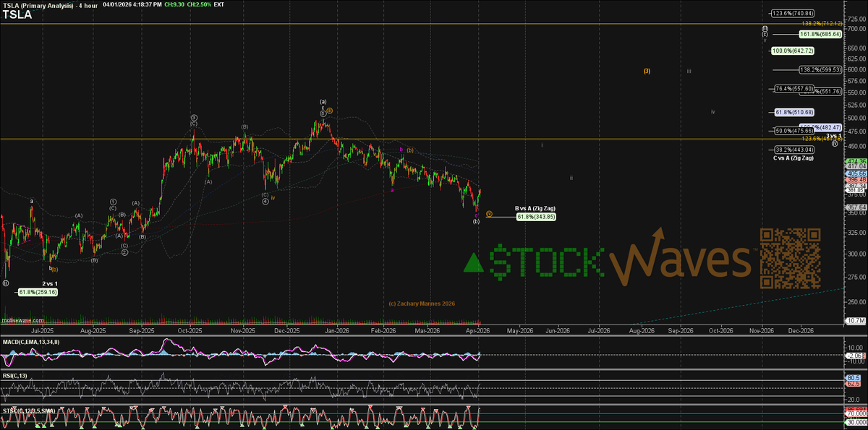Select the 161.8%(685.64) green Fibonacci label
This screenshot has width=868, height=430.
click(x=820, y=34)
